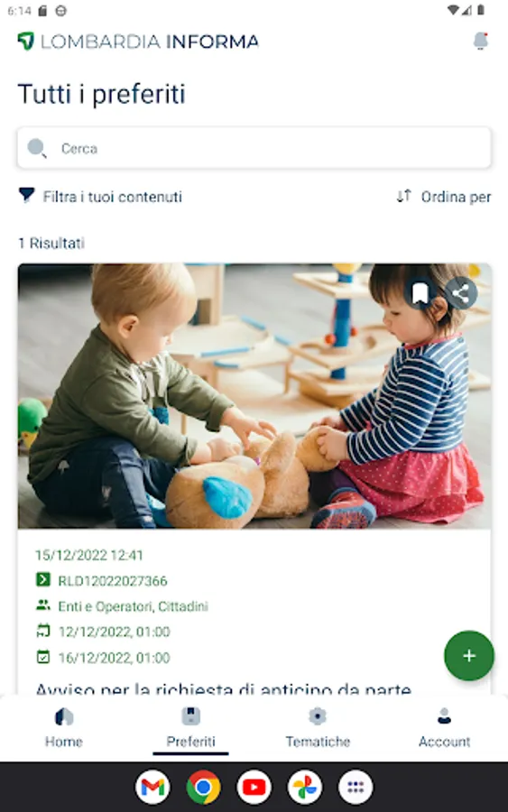Open Filtra i tuoi contenuti filter
The width and height of the screenshot is (508, 812).
[100, 197]
